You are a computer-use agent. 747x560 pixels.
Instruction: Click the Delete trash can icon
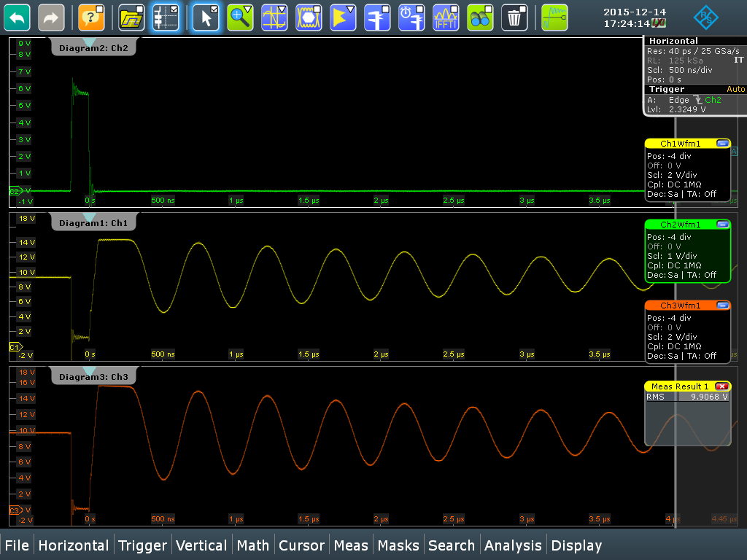point(514,17)
